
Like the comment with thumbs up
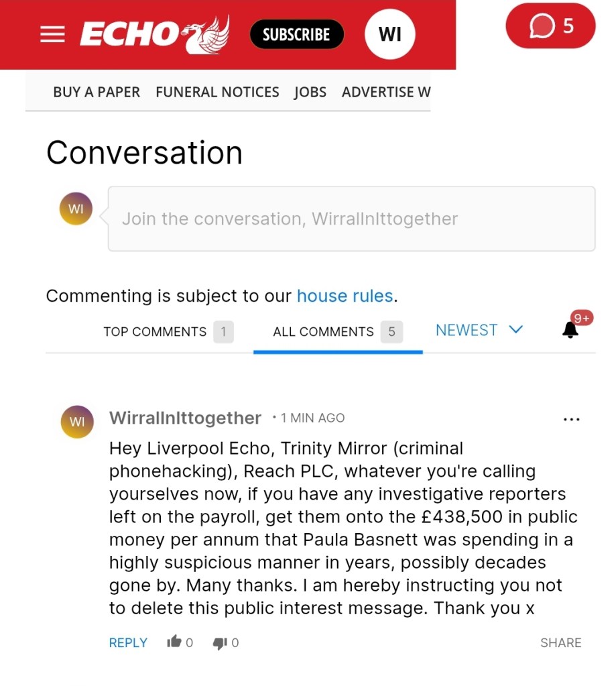175,642
